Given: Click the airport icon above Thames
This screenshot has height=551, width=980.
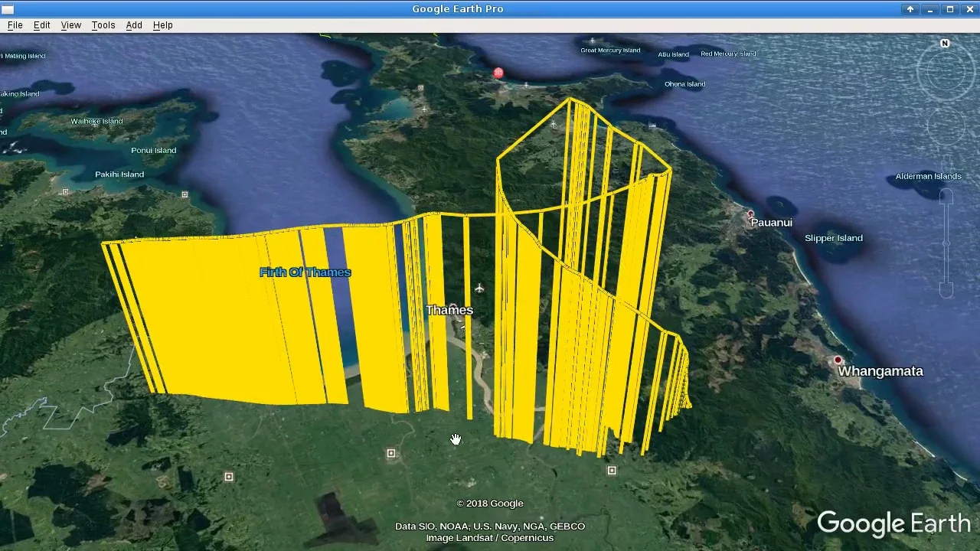Looking at the screenshot, I should [x=479, y=289].
